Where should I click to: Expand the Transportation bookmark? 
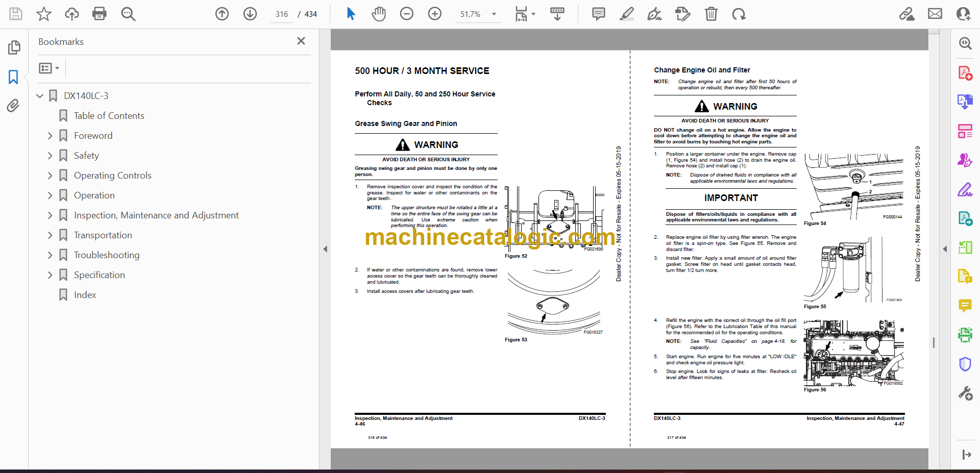(x=50, y=235)
